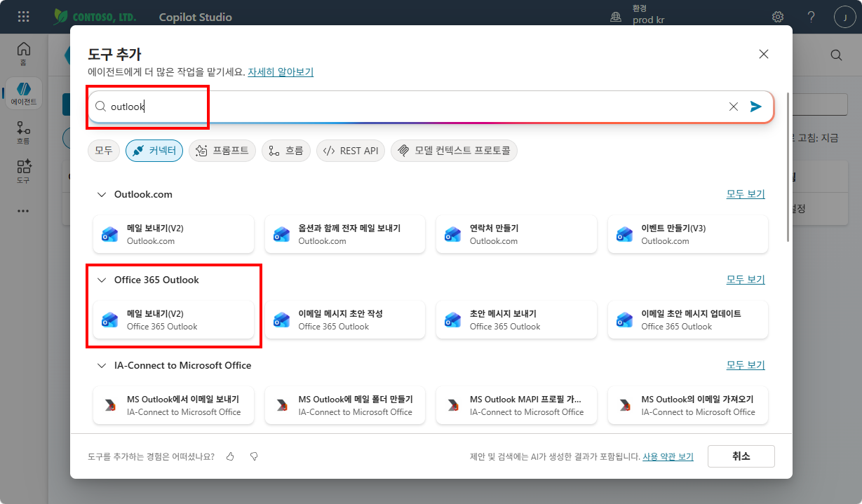Choose 옵션과 함께 전자 메일 보내기 card
Screen dimensions: 862x504
pos(345,234)
